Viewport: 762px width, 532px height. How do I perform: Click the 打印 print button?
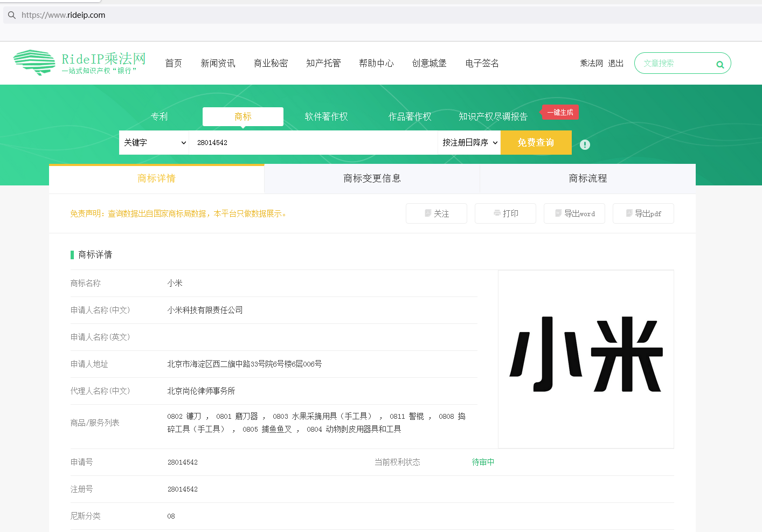505,213
